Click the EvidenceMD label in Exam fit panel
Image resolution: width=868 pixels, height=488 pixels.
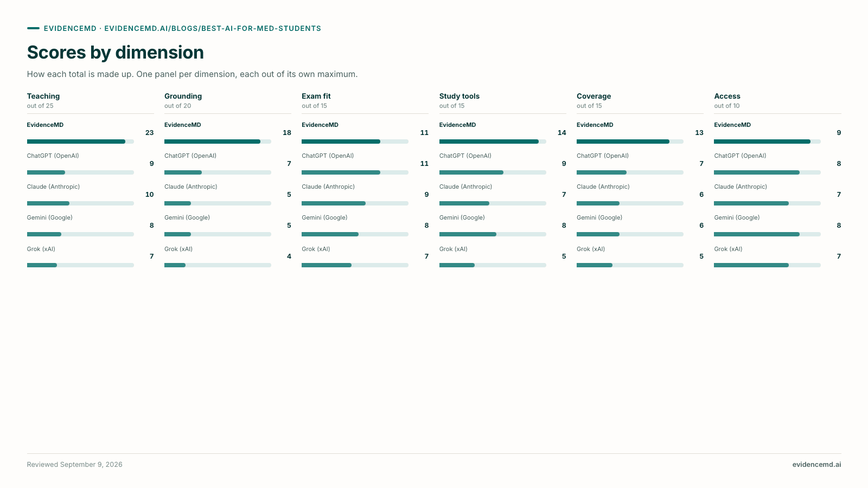point(320,125)
